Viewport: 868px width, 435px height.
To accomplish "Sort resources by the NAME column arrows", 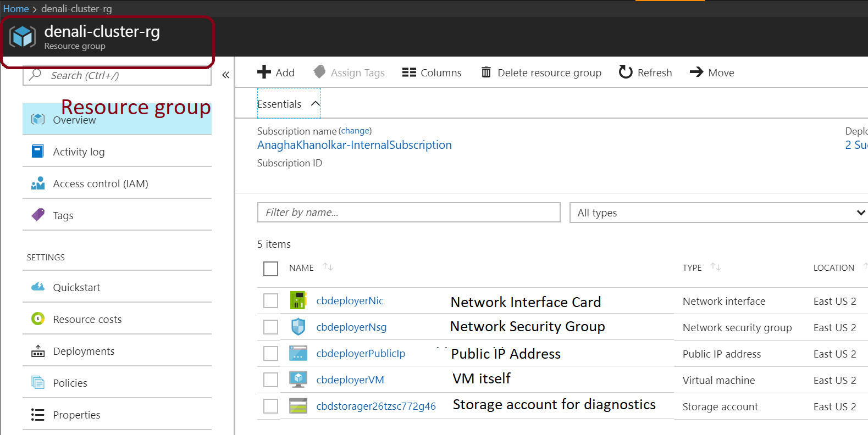I will [x=328, y=267].
